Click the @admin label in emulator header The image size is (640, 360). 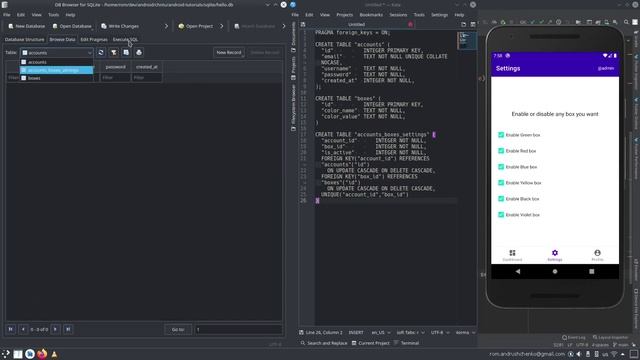(x=606, y=69)
